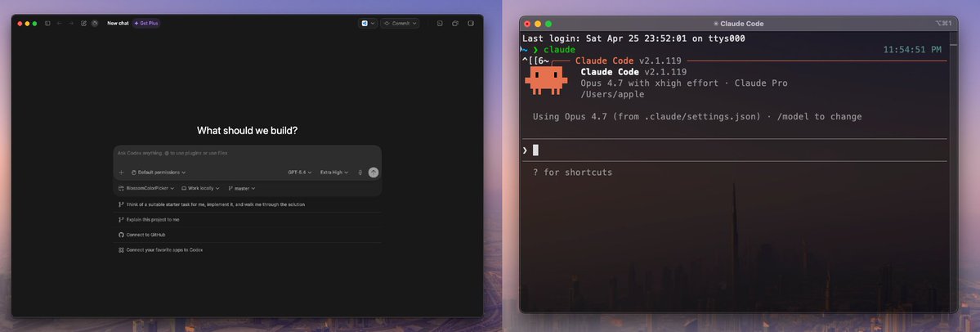Image resolution: width=980 pixels, height=332 pixels.
Task: Click the Using Opus 4.7 settings.json line
Action: point(697,117)
